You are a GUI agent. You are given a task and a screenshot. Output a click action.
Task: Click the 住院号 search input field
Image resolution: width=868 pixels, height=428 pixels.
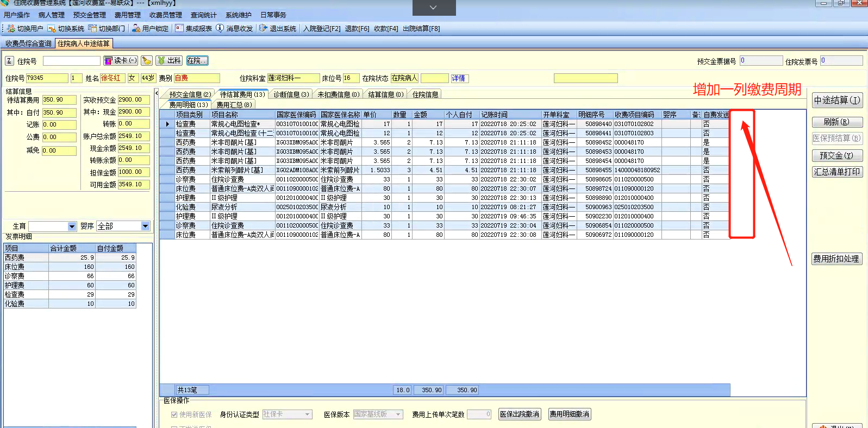tap(72, 61)
